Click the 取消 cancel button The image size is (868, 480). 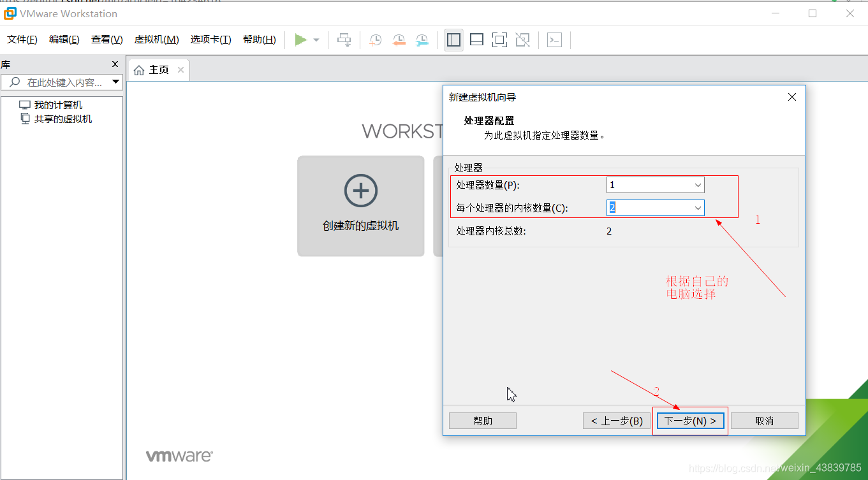coord(765,421)
